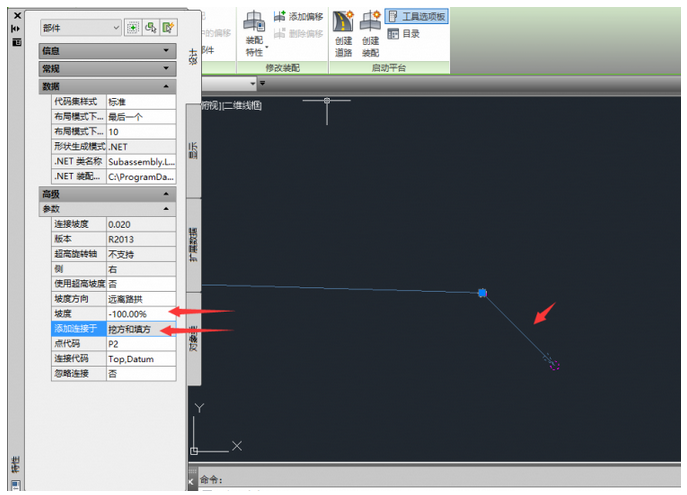
Task: Close the properties palette with the X
Action: 17,16
